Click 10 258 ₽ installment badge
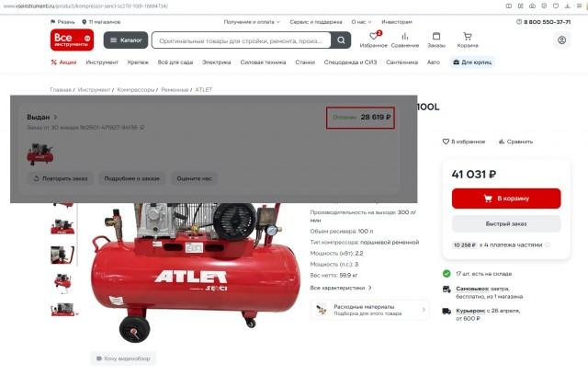This screenshot has width=588, height=375. (465, 244)
